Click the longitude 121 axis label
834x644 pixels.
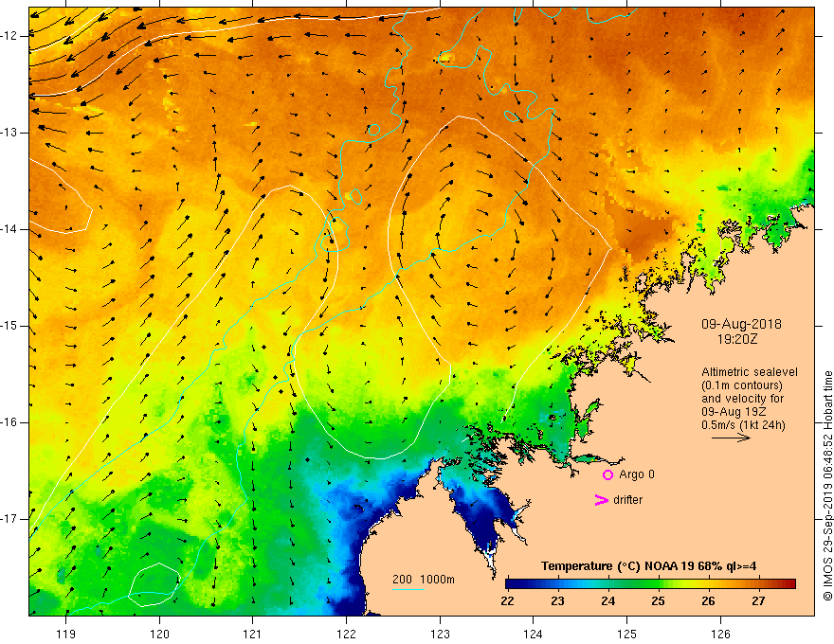click(x=253, y=634)
